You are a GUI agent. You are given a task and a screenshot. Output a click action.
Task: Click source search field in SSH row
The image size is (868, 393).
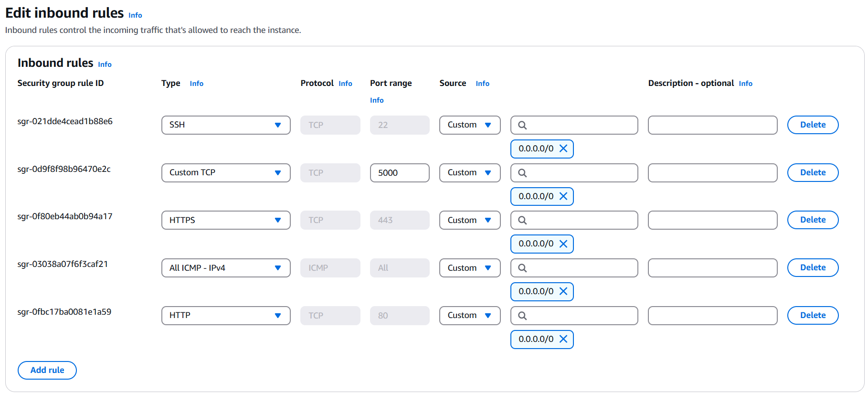[x=574, y=125]
